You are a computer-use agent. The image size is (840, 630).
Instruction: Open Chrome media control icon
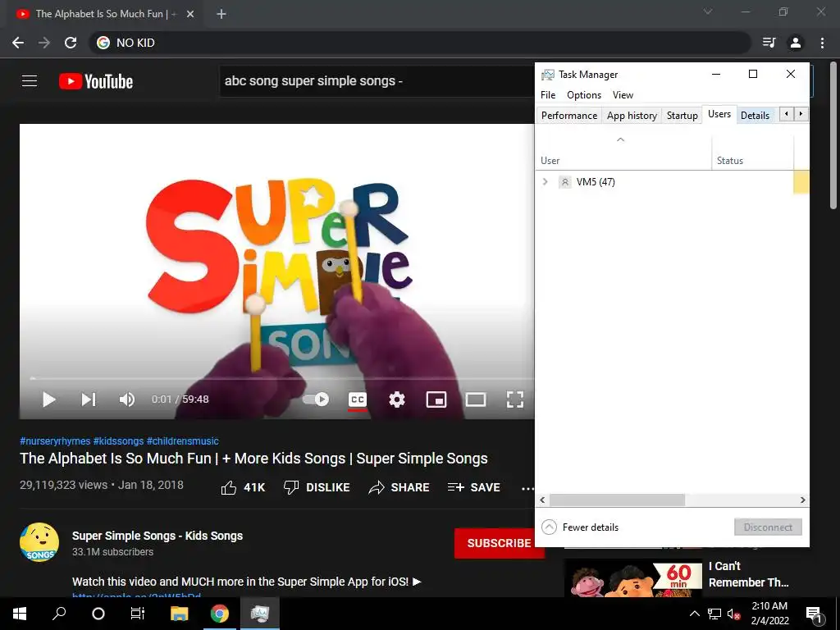click(x=769, y=43)
